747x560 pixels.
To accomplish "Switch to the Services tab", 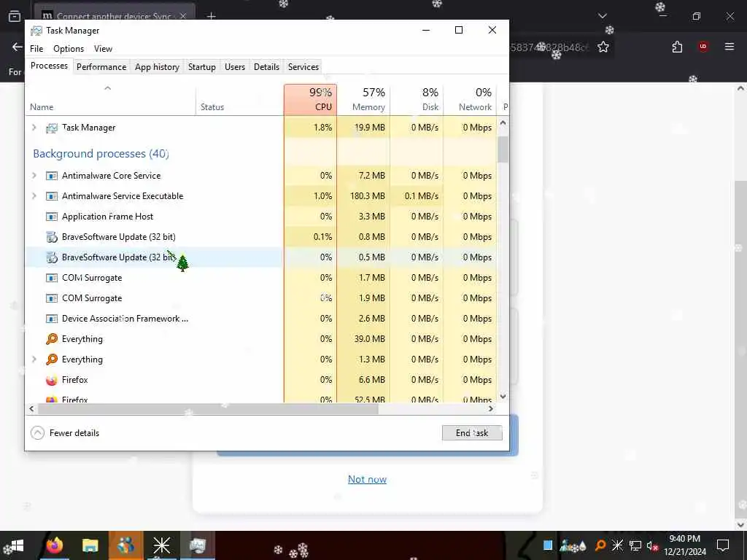I will click(303, 66).
